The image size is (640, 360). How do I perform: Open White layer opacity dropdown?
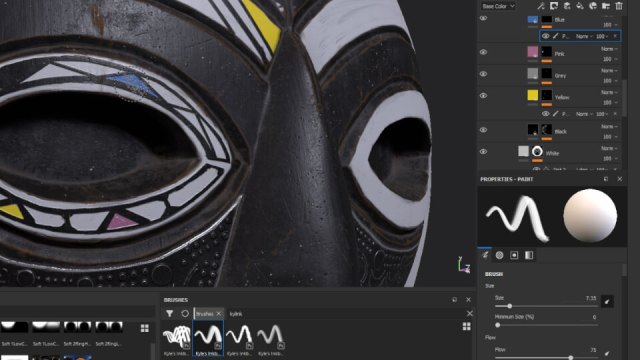(x=610, y=158)
